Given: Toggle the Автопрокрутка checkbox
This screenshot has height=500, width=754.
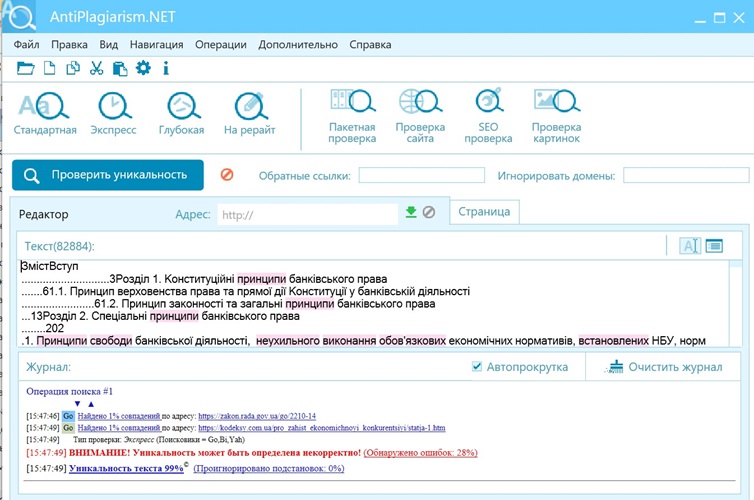Looking at the screenshot, I should 477,367.
